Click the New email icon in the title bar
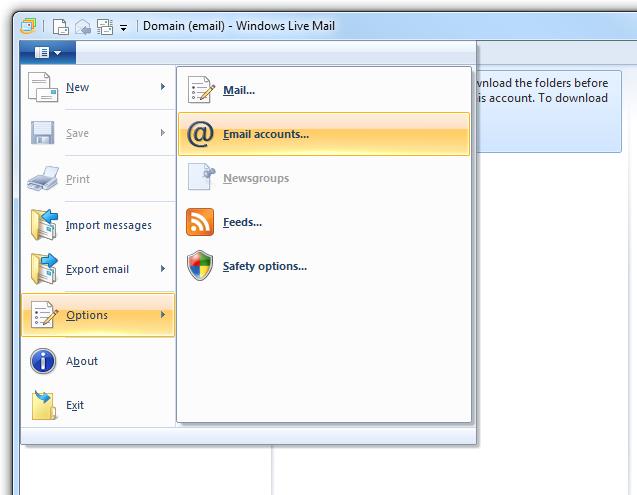The height and width of the screenshot is (495, 637). click(61, 26)
